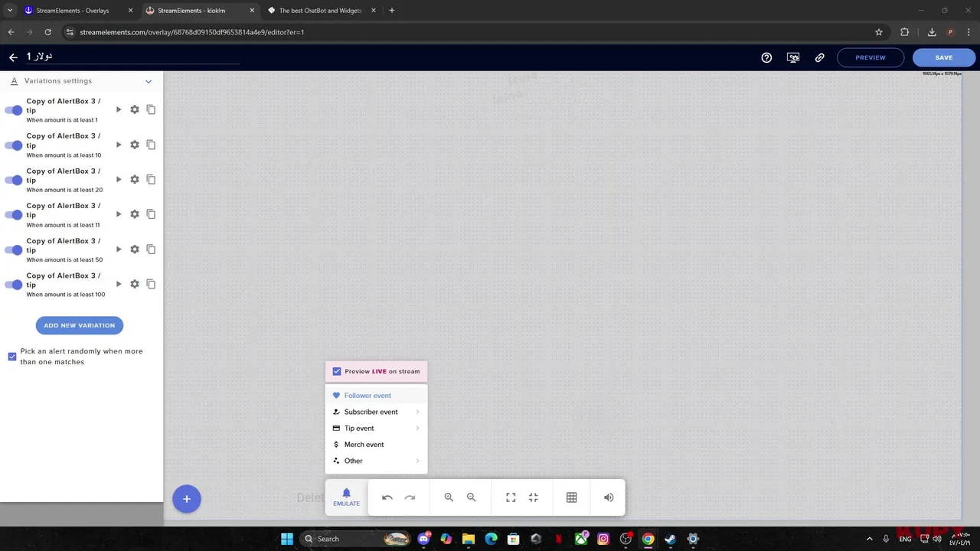Duplicate the 'at least 11' variation
This screenshot has width=980, height=551.
coord(151,214)
